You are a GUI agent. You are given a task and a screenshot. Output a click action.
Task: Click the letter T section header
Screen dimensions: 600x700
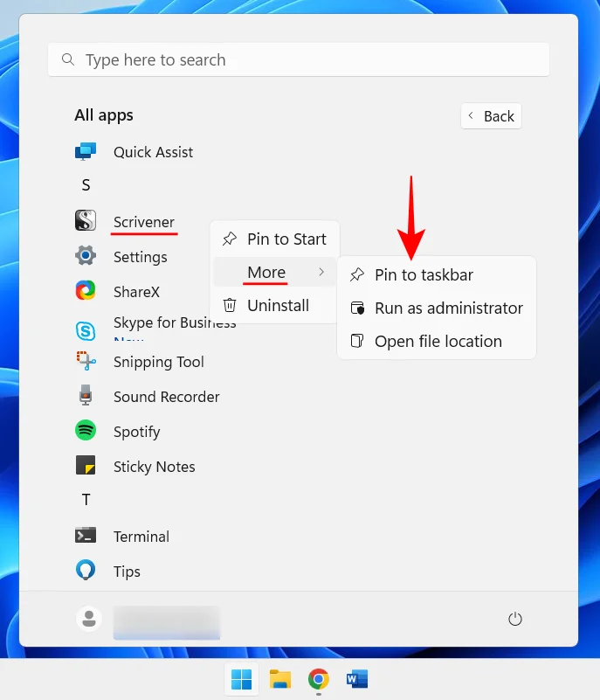pos(86,500)
